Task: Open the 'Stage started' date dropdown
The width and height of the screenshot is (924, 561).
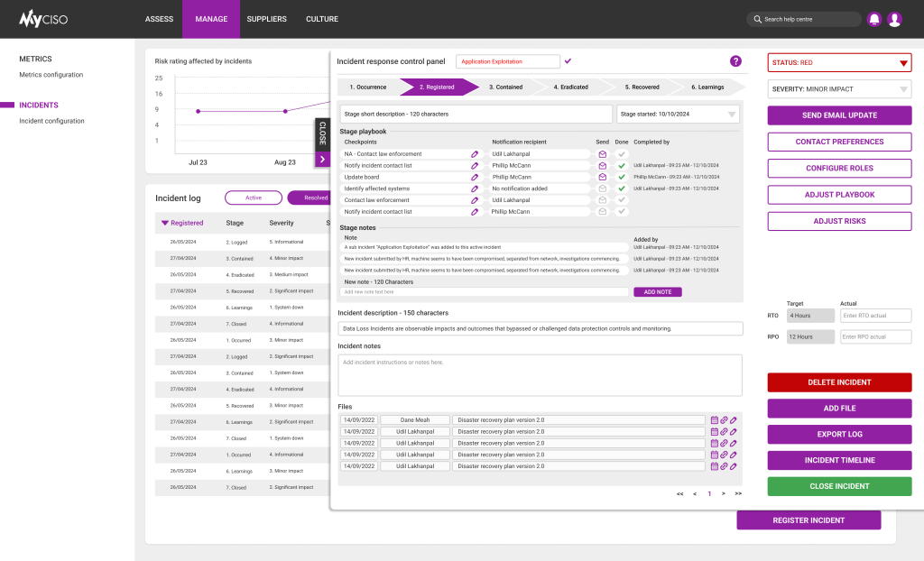Action: point(732,114)
